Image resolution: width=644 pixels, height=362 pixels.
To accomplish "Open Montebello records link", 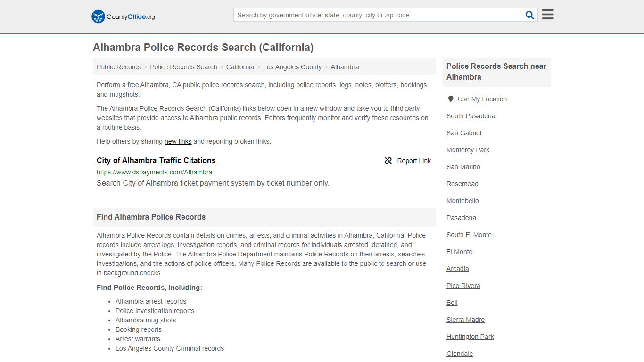I will pos(462,201).
